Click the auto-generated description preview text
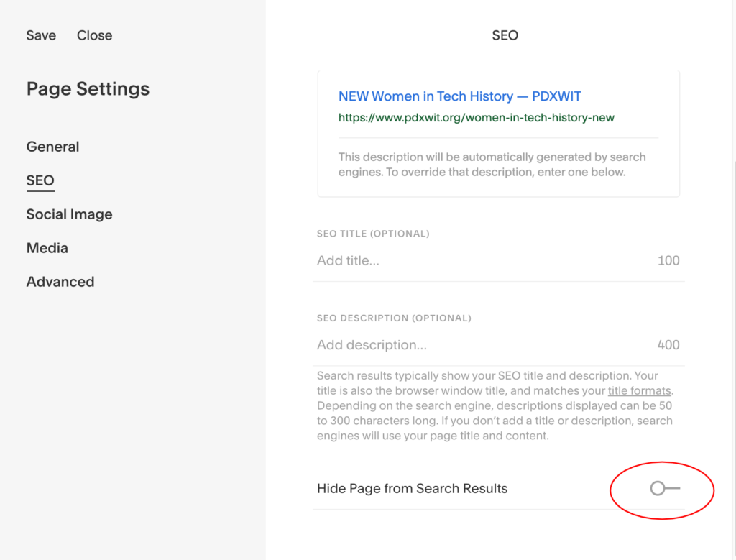The image size is (736, 560). tap(492, 165)
